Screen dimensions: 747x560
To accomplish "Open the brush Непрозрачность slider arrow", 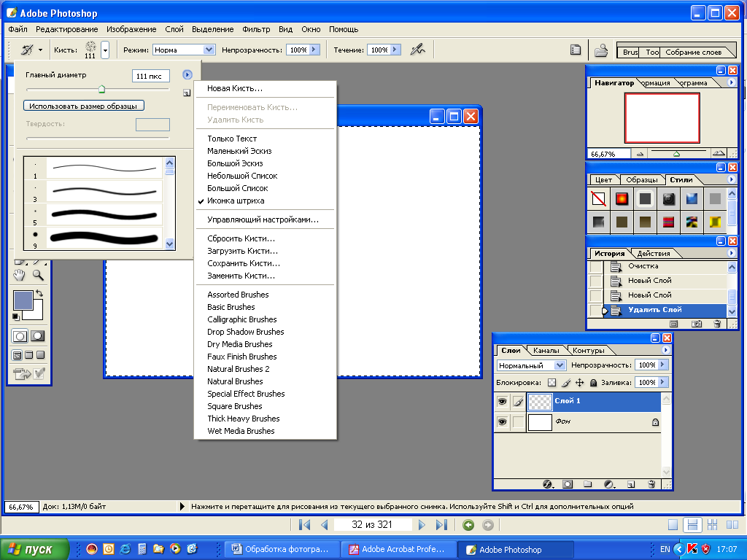I will point(314,50).
